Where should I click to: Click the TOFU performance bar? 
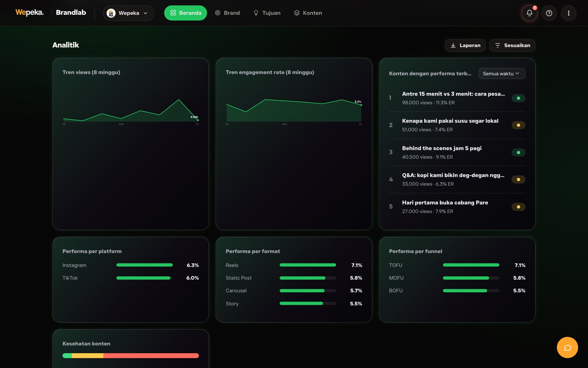point(471,265)
